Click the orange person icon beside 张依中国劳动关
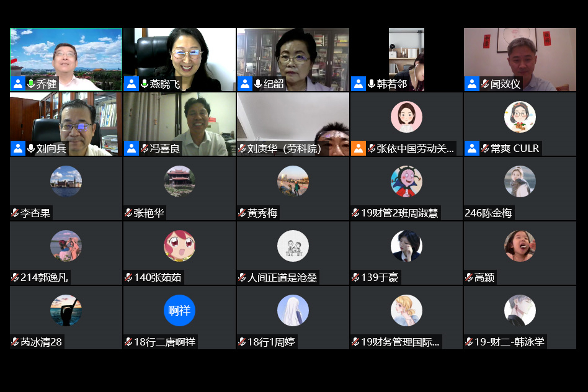The image size is (588, 392). (358, 148)
